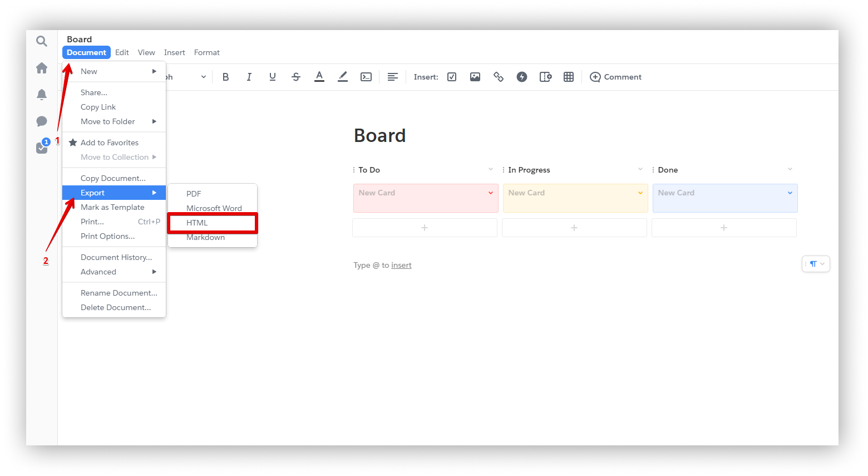
Task: Choose Copy Document... option
Action: (114, 178)
